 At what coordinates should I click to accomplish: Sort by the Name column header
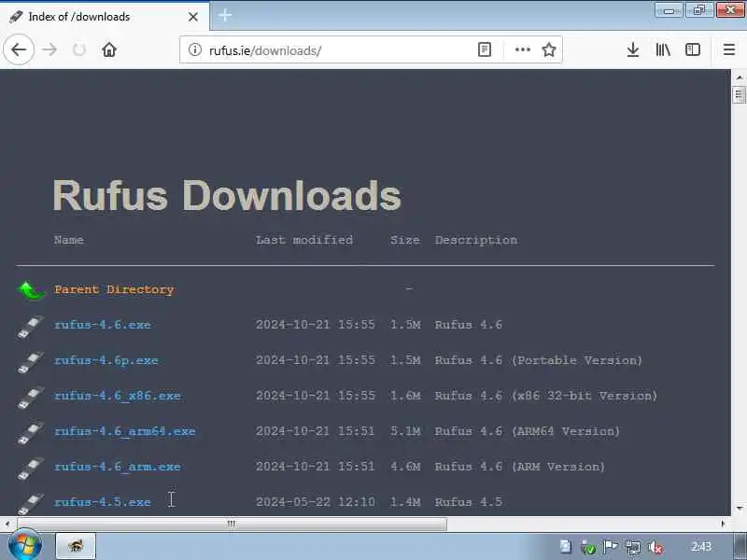tap(68, 240)
